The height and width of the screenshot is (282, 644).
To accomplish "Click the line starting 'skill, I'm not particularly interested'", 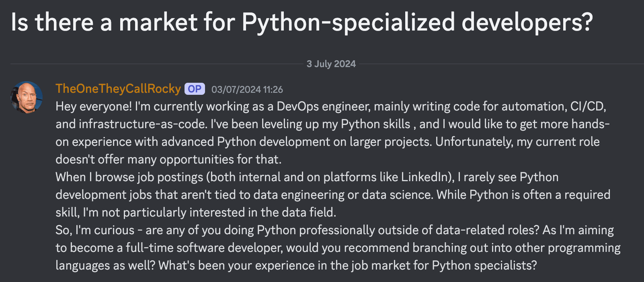I will (196, 213).
